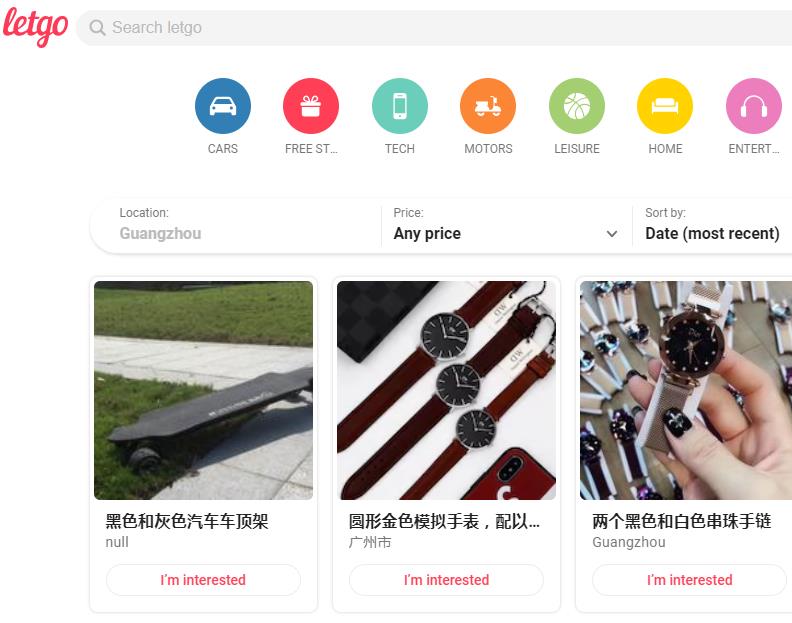Open the Home sofa category icon
792x623 pixels.
point(665,106)
